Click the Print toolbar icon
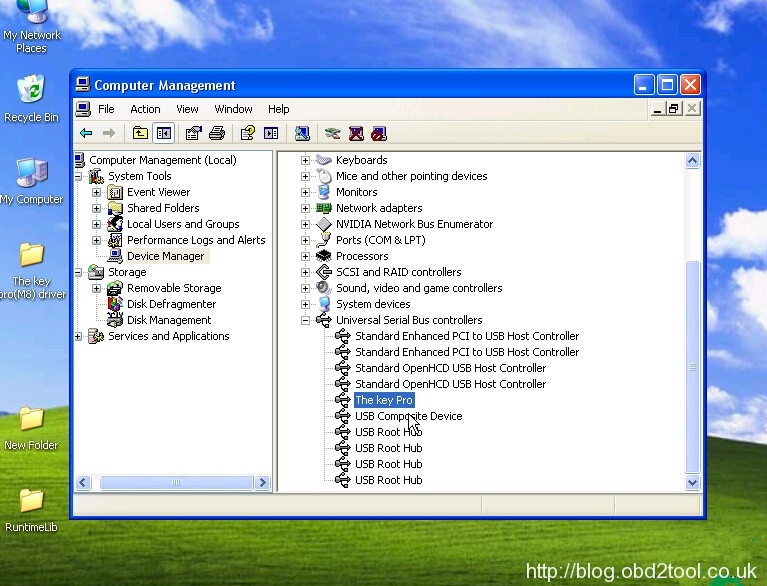The image size is (767, 586). pyautogui.click(x=216, y=133)
